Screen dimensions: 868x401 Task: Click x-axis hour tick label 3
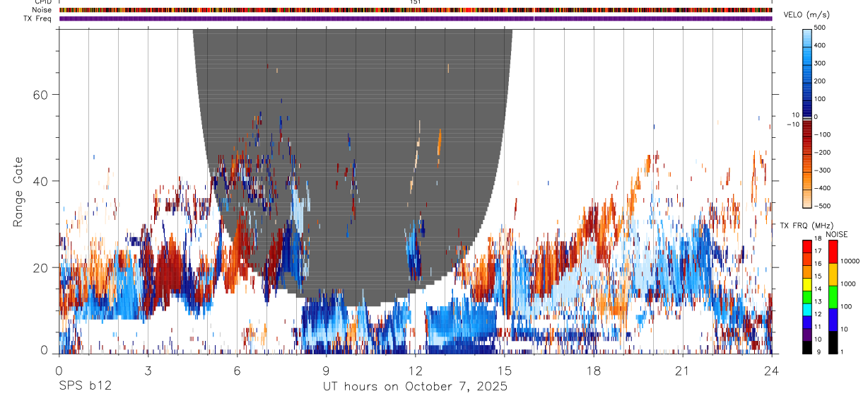click(148, 371)
